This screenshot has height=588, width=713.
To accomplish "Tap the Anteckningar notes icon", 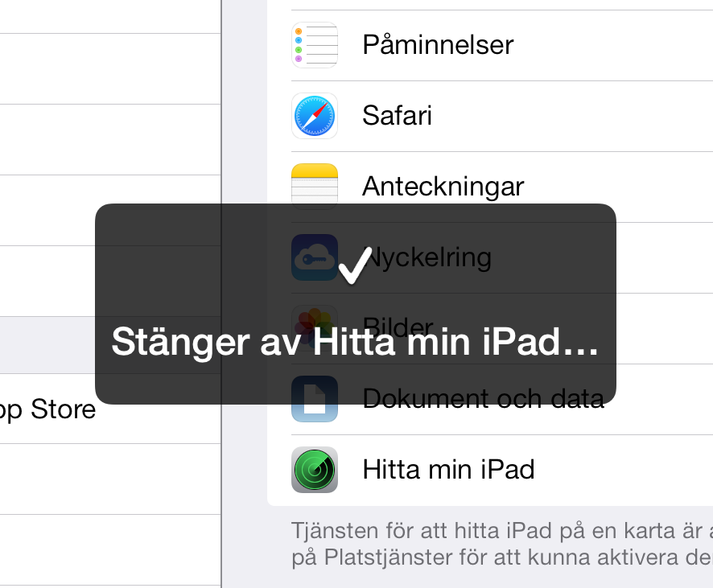I will point(314,187).
